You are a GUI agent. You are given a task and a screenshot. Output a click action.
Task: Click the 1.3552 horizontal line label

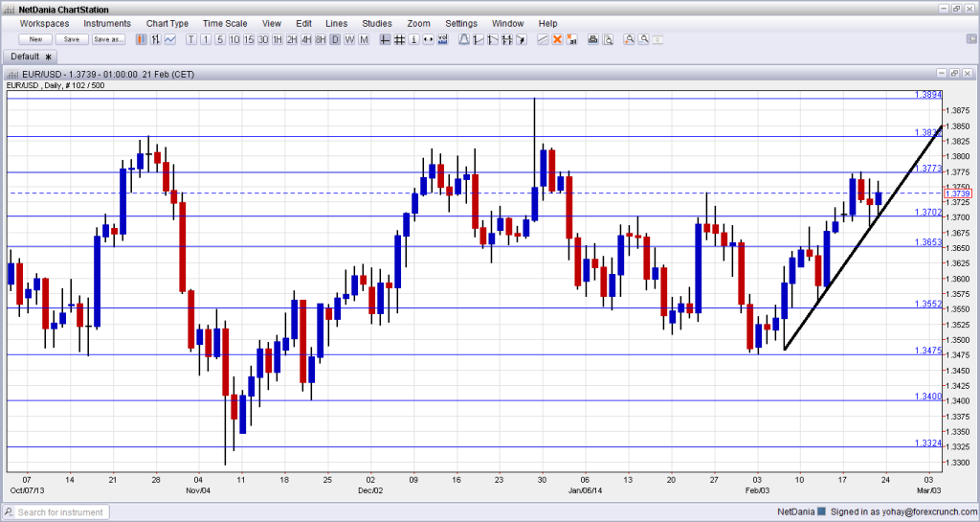tap(928, 304)
